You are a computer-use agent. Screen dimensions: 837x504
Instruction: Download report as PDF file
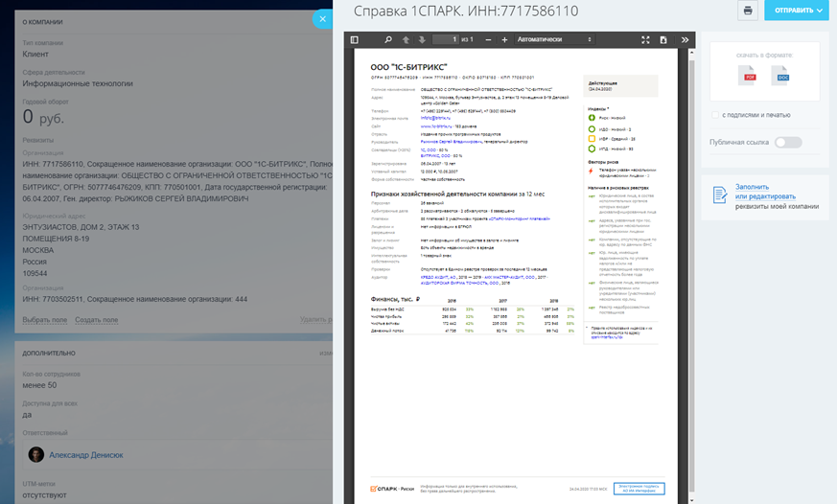[x=751, y=76]
